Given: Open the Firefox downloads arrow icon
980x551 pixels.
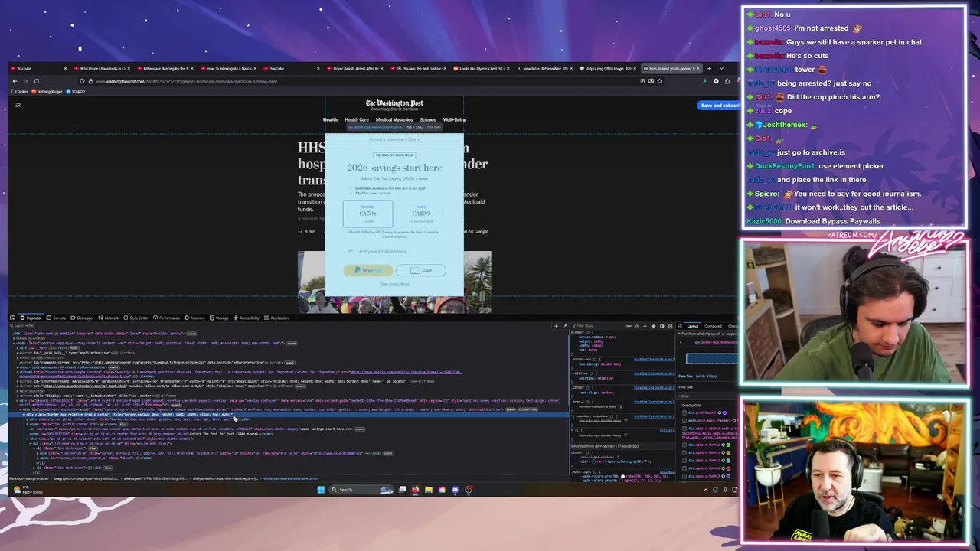Looking at the screenshot, I should pyautogui.click(x=706, y=81).
